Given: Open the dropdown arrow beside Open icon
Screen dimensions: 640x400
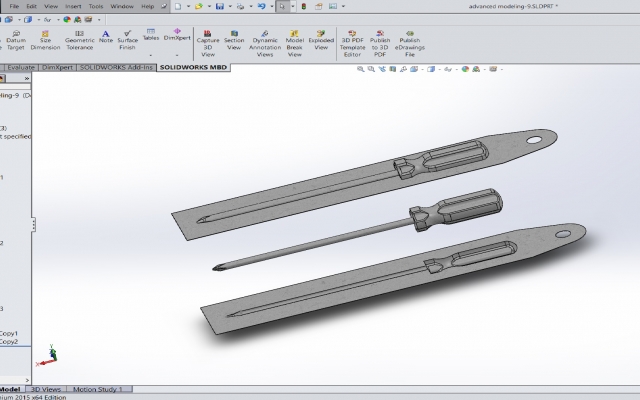Looking at the screenshot, I should click(x=209, y=6).
